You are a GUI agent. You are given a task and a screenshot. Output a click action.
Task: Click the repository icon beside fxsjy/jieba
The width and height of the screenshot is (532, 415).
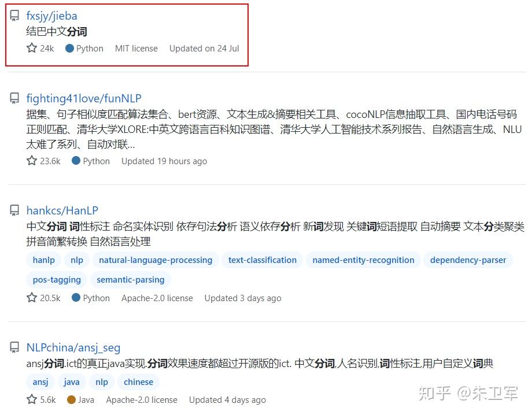[14, 16]
